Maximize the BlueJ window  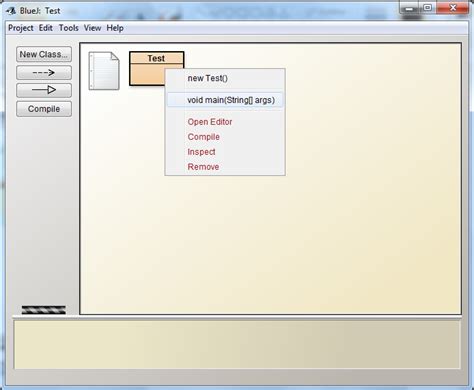coord(428,8)
